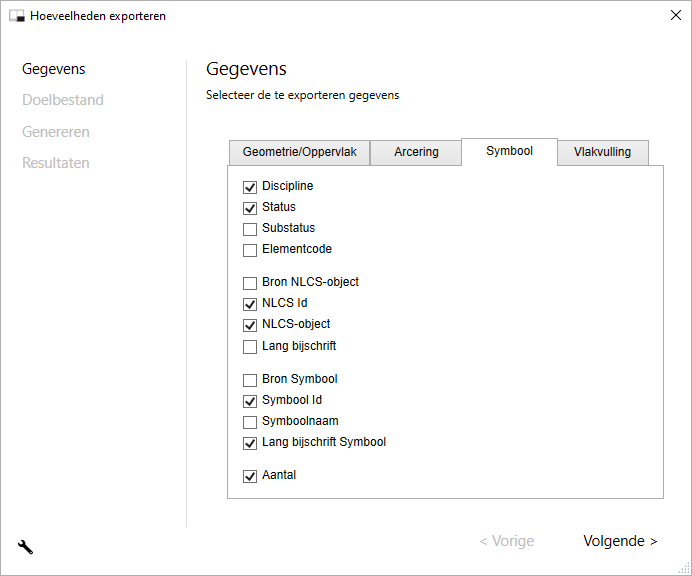Select the Symbool tab
Screen dimensions: 692x576
coord(509,151)
